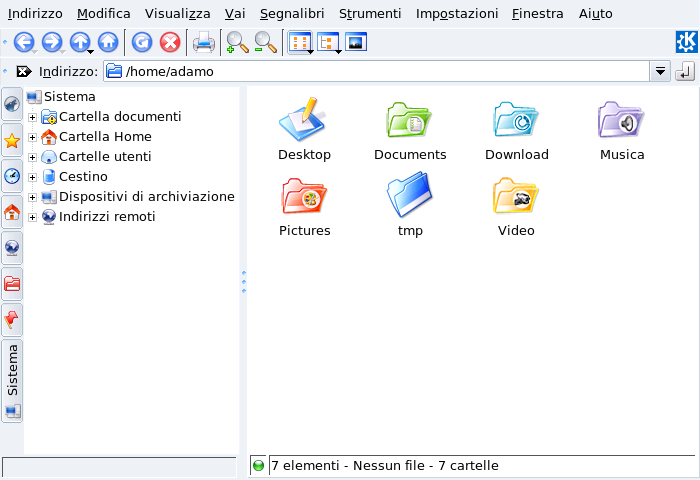
Task: Zoom in with the plus magnifier
Action: 237,43
